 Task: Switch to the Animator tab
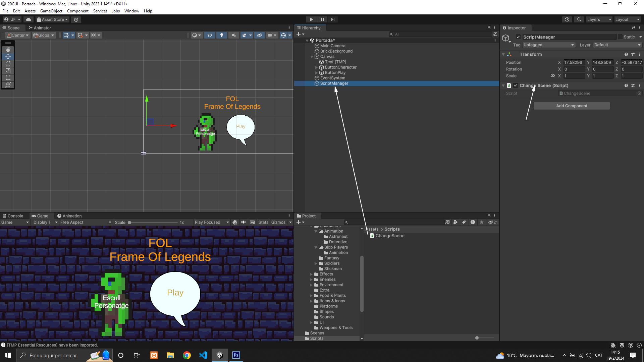pyautogui.click(x=40, y=28)
